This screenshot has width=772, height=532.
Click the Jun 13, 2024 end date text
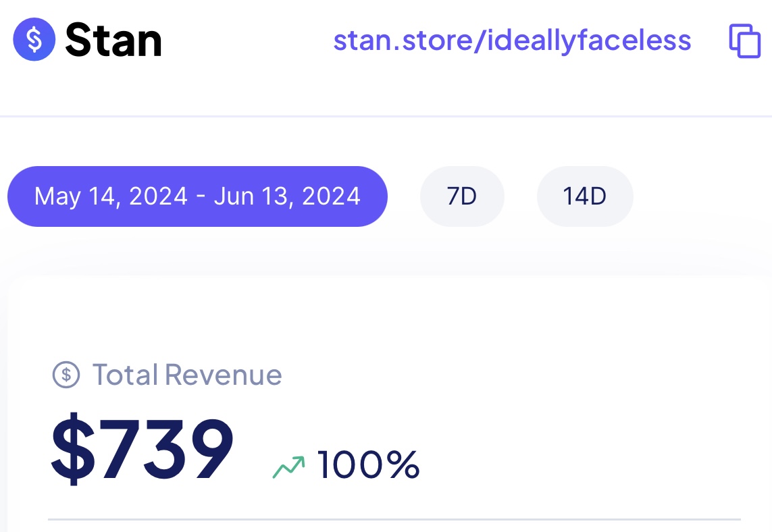(287, 196)
